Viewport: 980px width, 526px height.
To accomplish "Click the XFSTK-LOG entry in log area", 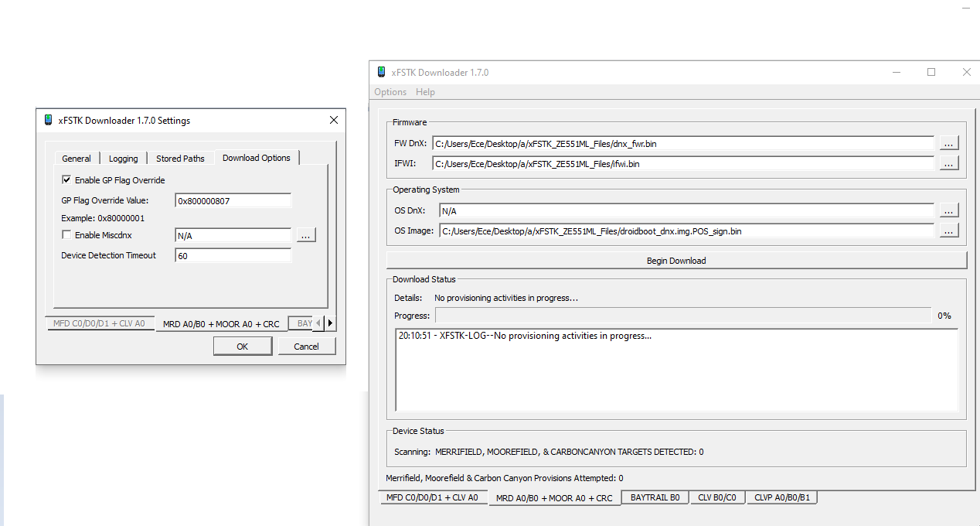I will tap(525, 336).
